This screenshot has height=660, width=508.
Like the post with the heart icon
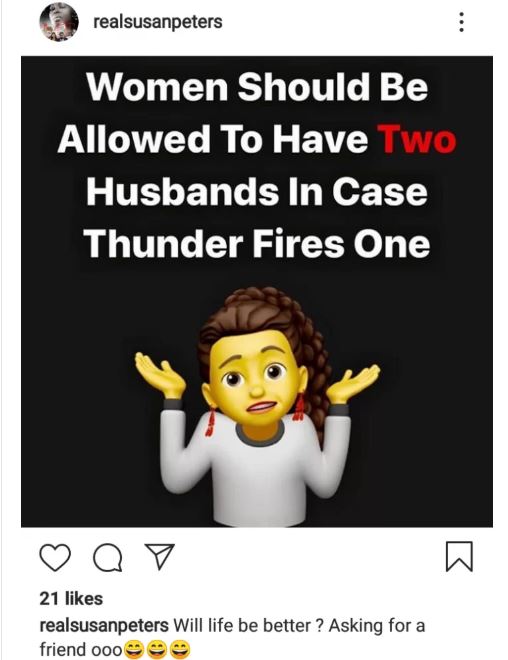click(55, 557)
